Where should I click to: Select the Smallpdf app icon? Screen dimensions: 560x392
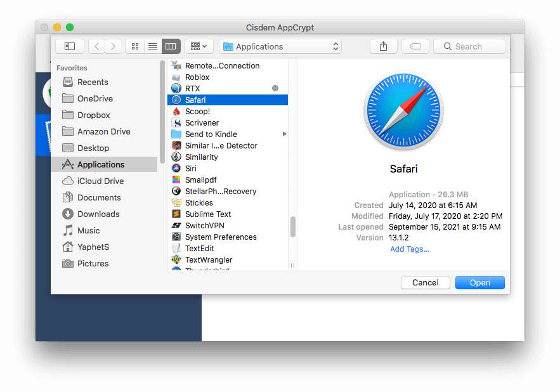pyautogui.click(x=176, y=180)
